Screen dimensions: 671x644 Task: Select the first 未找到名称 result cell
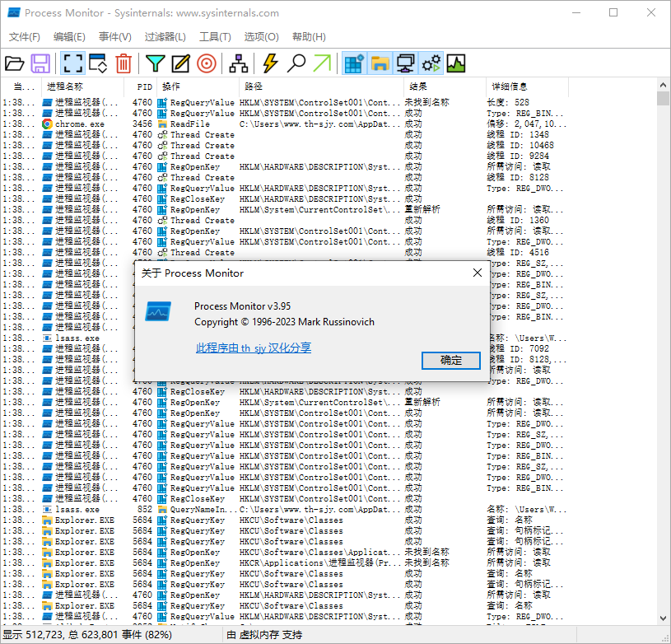(x=427, y=103)
